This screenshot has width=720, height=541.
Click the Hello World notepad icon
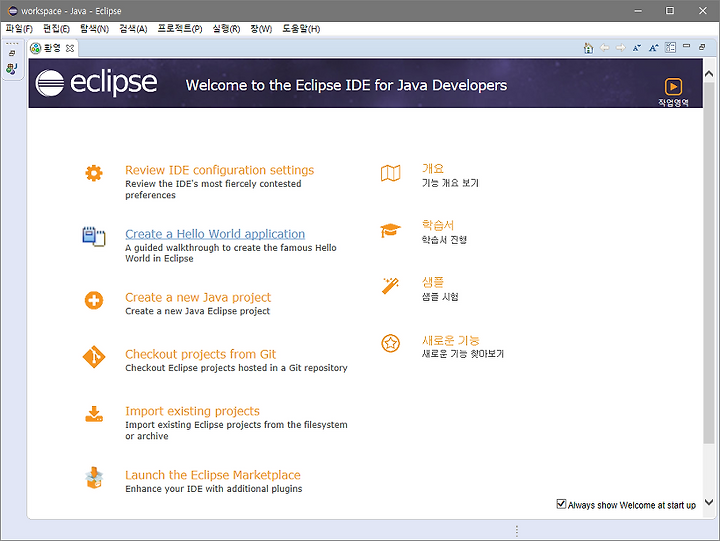click(x=94, y=237)
